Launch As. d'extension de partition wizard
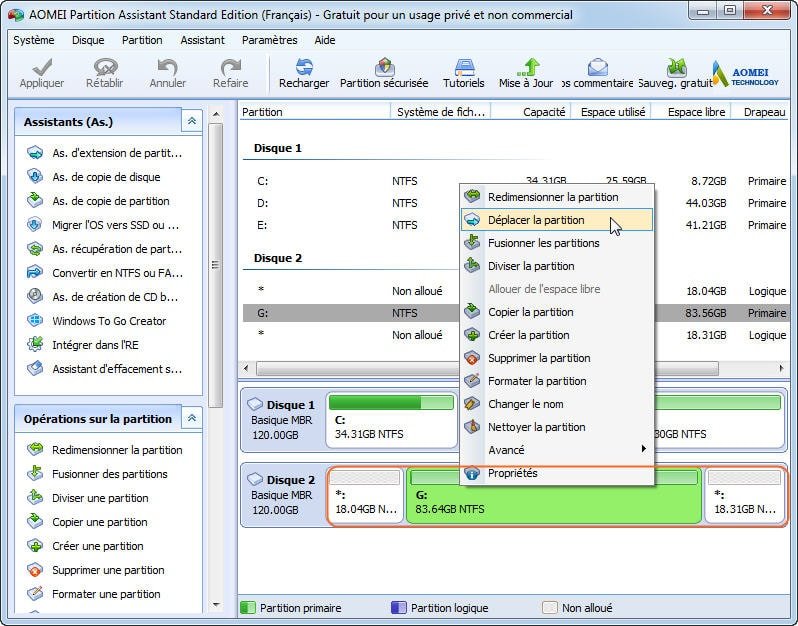 point(104,153)
